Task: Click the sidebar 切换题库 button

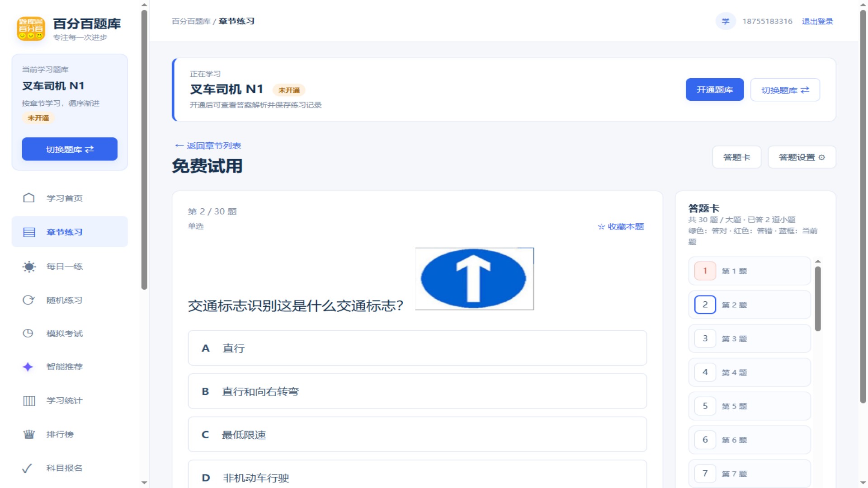Action: [70, 149]
